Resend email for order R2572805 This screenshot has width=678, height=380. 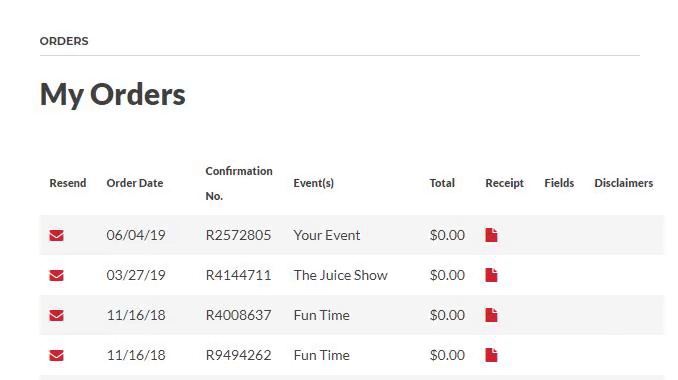point(56,236)
